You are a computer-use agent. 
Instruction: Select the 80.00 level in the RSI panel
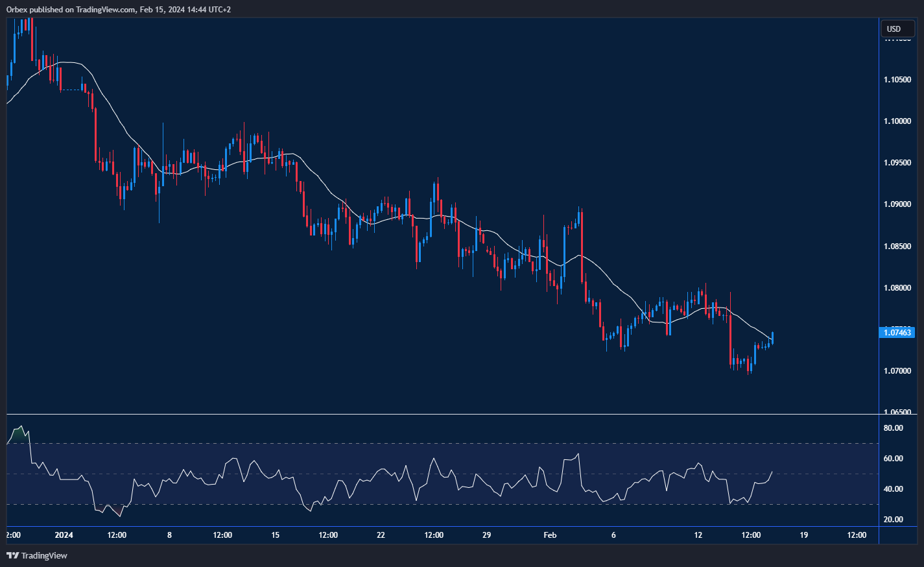tap(894, 428)
